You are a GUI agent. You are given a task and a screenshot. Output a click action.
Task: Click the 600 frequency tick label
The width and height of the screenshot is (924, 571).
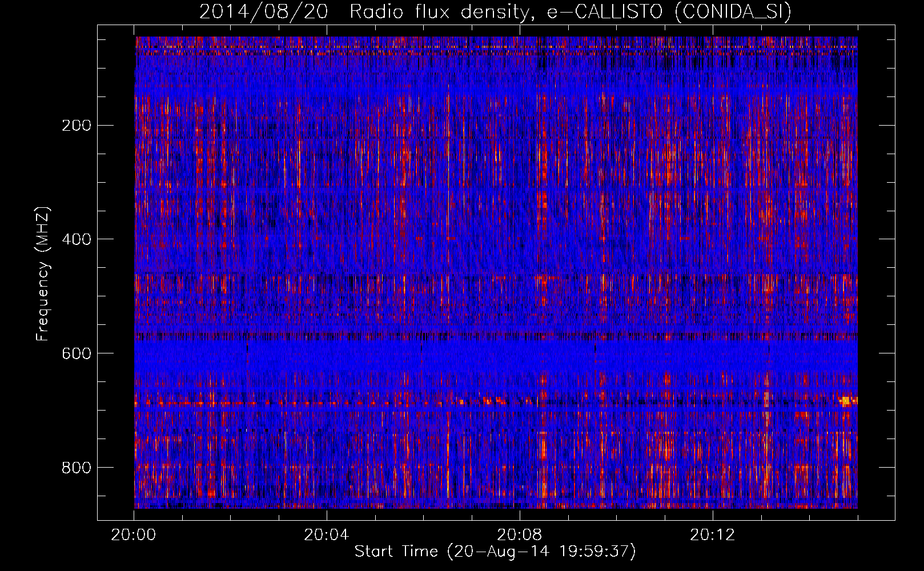click(77, 353)
